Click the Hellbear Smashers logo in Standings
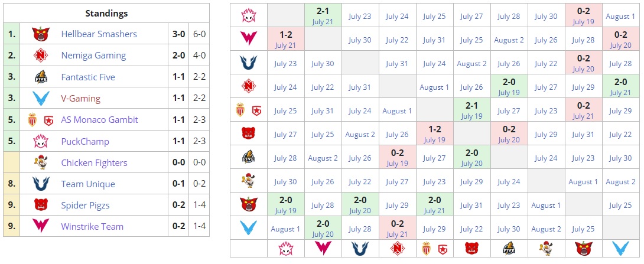 [40, 34]
